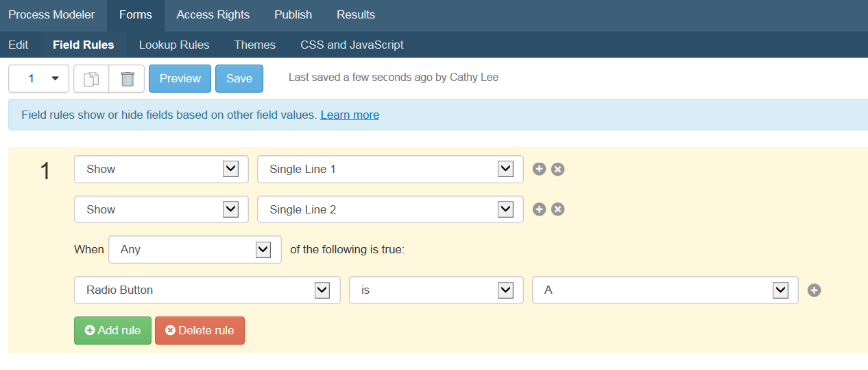Open the Lookup Rules sub-tab

pos(174,45)
